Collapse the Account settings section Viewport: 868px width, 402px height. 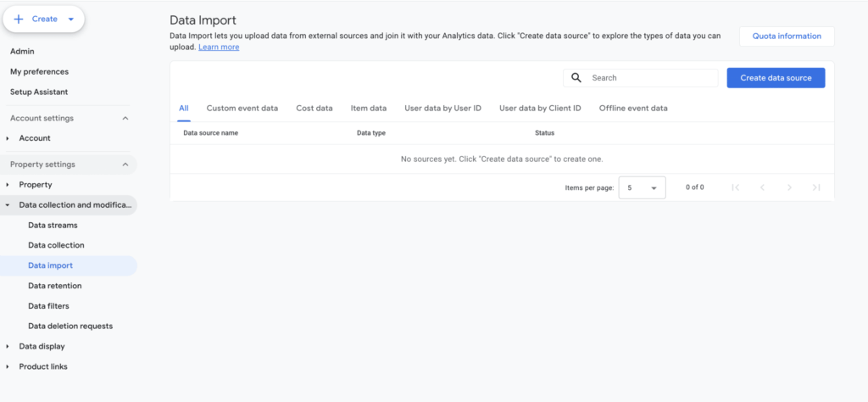[125, 119]
